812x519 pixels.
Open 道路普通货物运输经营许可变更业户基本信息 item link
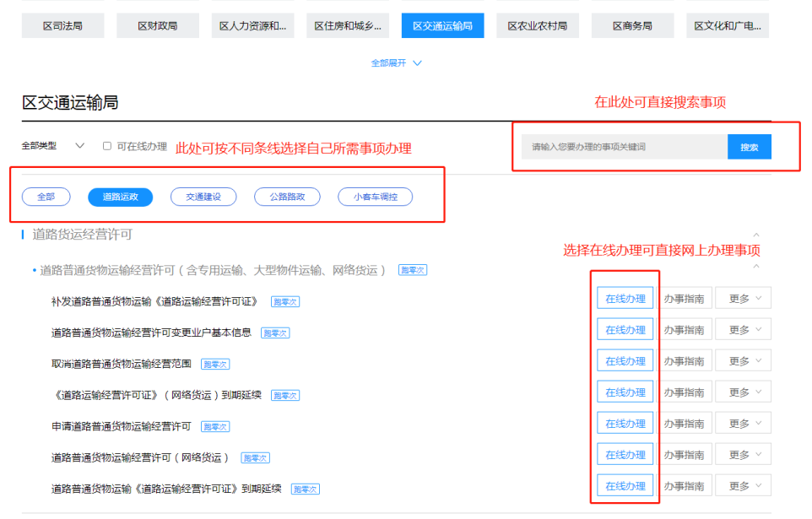click(x=151, y=332)
